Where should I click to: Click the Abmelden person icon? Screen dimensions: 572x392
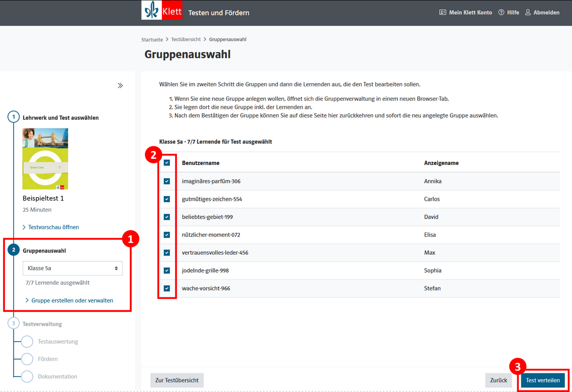[x=528, y=13]
